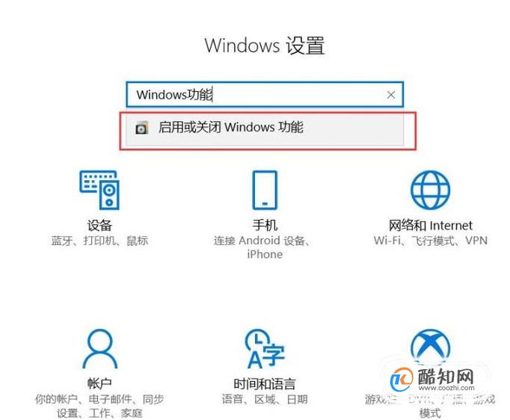The width and height of the screenshot is (510, 420).
Task: Click the 网络和 Internet category title
Action: pos(430,225)
